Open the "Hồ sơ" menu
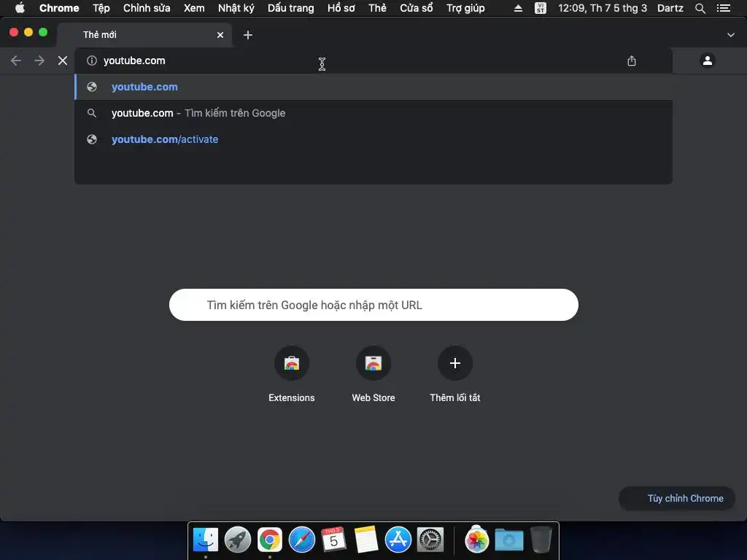The height and width of the screenshot is (560, 747). click(x=341, y=8)
